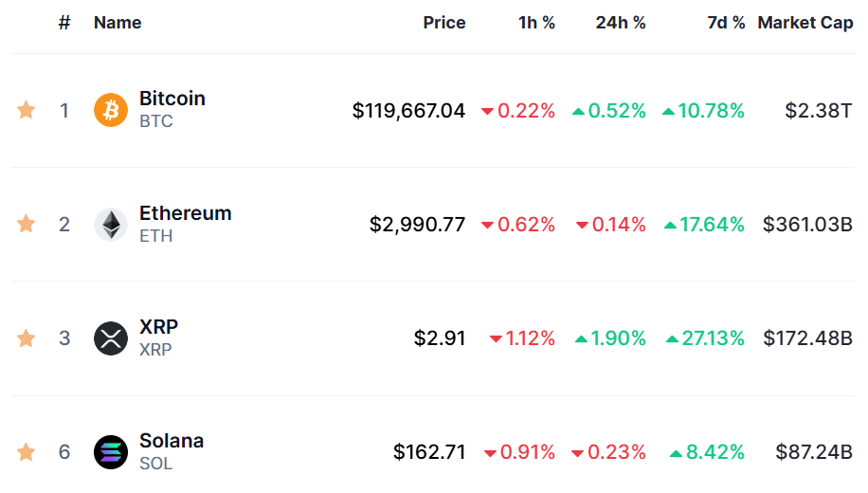Sort by rank using # header

coord(64,23)
